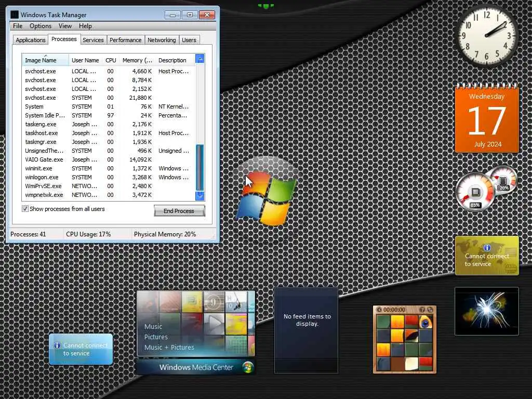The height and width of the screenshot is (399, 532).
Task: Select the taskmgr.exe process row
Action: 108,142
